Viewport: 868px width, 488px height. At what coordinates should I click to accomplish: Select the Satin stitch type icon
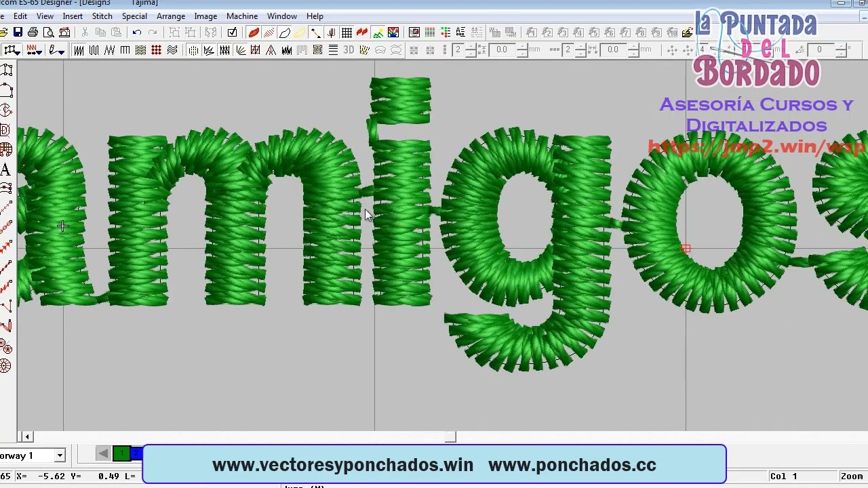(79, 50)
